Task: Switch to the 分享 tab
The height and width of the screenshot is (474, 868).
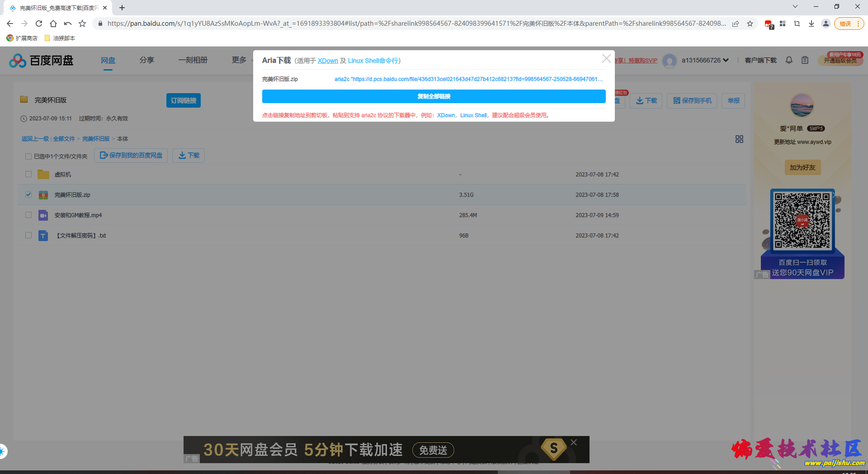Action: coord(146,60)
